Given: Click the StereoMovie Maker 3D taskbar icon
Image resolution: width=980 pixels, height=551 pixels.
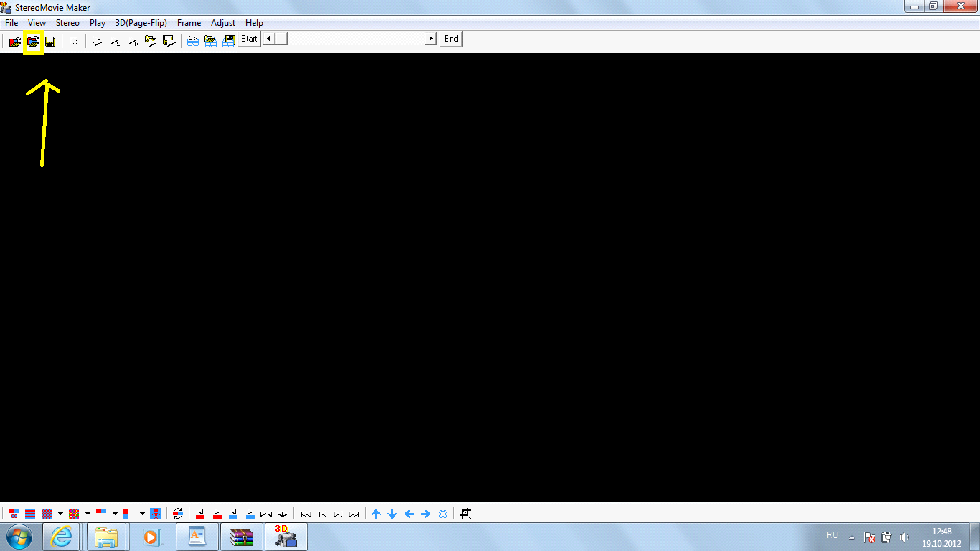Looking at the screenshot, I should click(x=286, y=537).
